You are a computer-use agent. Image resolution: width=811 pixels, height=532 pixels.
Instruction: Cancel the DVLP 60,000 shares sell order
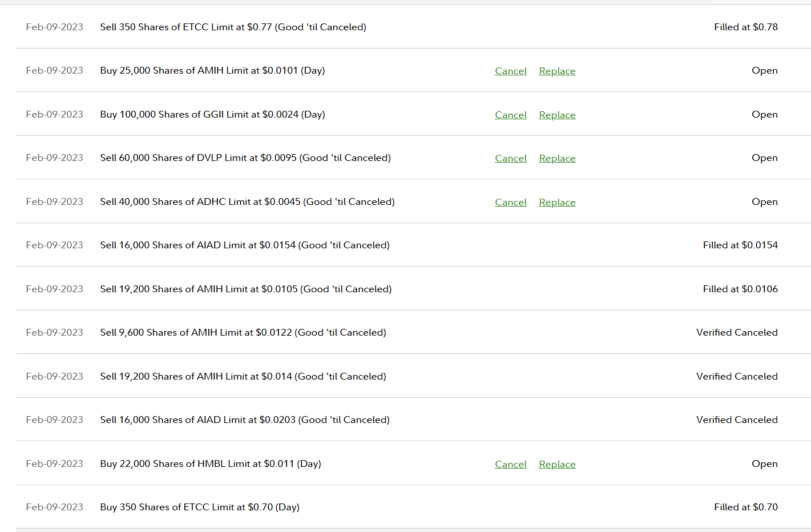click(511, 158)
